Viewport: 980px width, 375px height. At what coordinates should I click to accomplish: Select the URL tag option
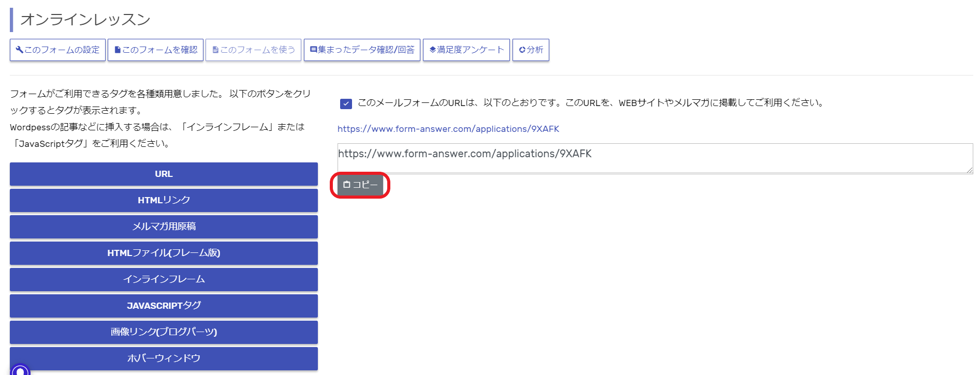pos(164,174)
